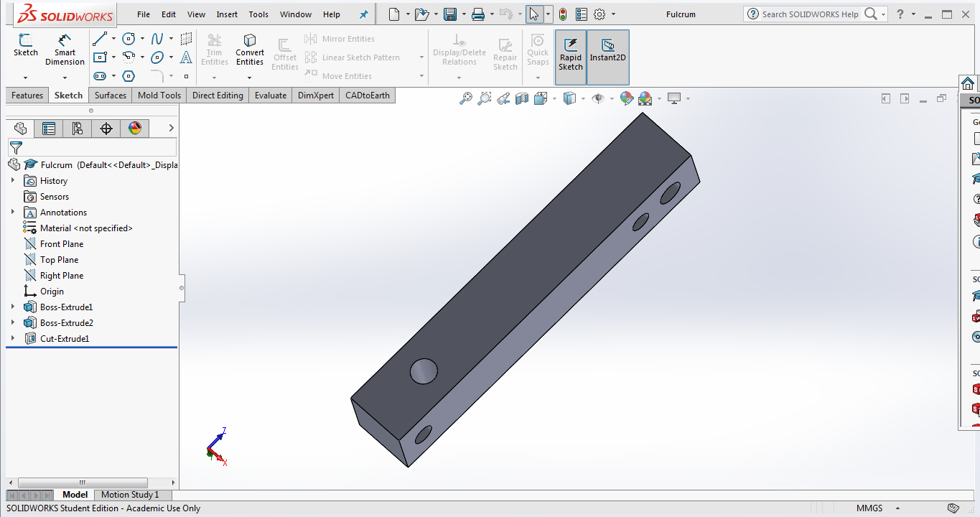Click the Smart Dimension tool

tap(65, 50)
